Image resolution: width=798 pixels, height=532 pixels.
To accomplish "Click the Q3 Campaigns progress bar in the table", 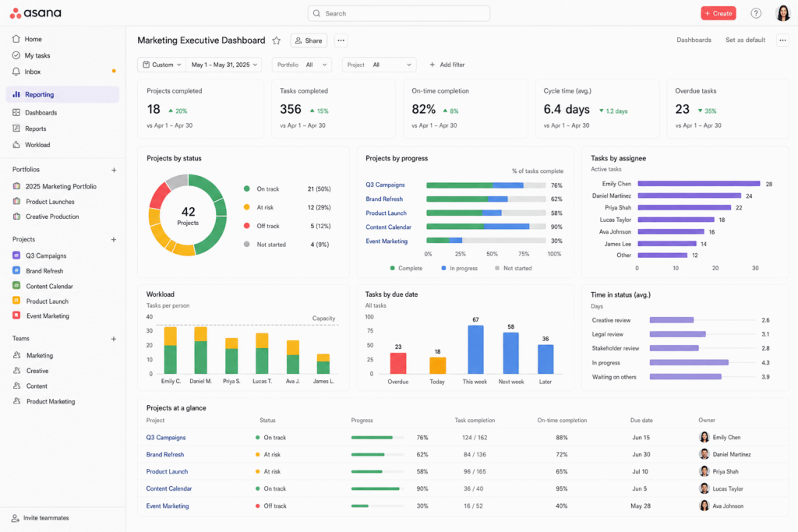I will click(378, 438).
